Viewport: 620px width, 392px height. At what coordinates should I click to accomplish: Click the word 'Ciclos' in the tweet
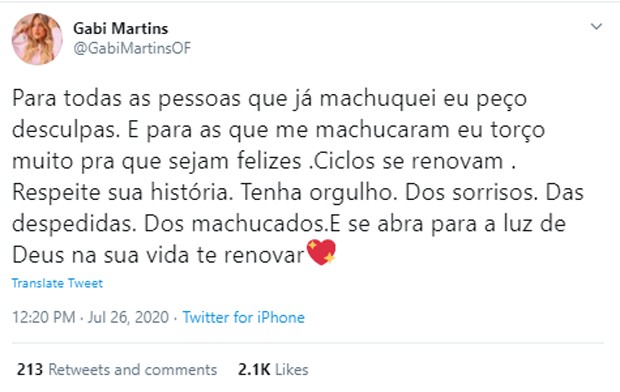[x=343, y=161]
